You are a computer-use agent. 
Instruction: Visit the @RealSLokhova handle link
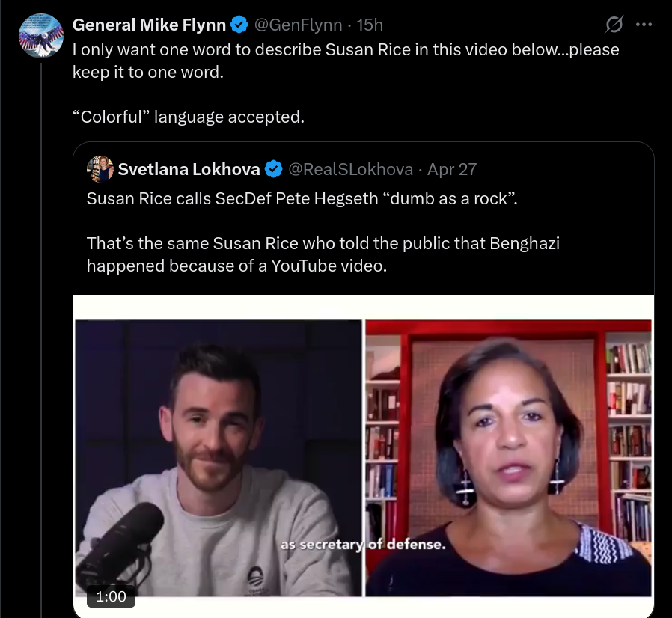pyautogui.click(x=350, y=169)
